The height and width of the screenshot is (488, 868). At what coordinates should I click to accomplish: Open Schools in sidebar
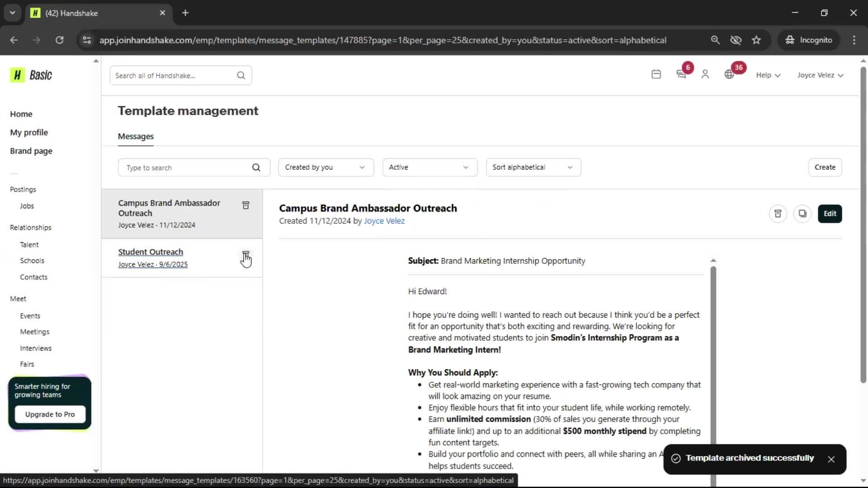click(32, 261)
